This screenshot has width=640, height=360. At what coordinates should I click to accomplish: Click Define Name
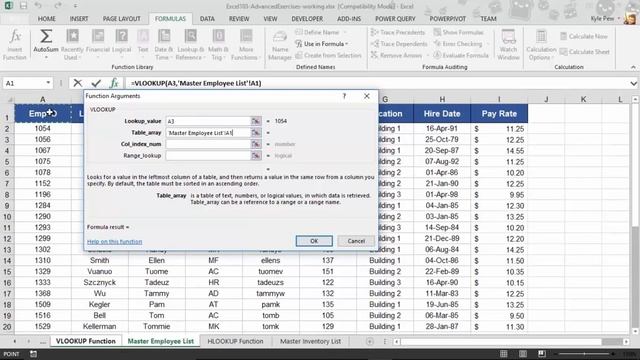[317, 32]
